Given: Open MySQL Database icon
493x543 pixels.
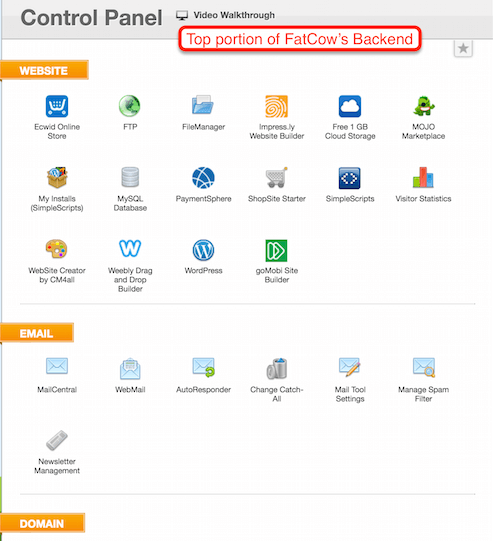Looking at the screenshot, I should [130, 177].
